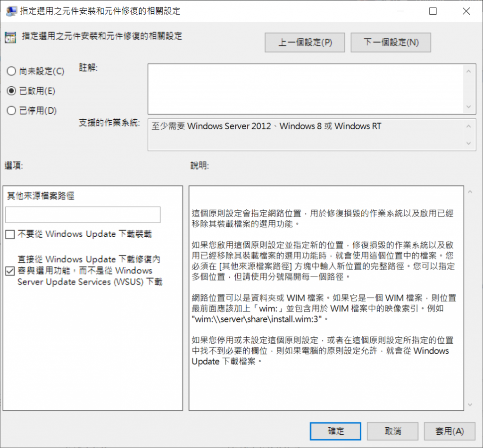Cancel with the 取消 button
The height and width of the screenshot is (448, 483).
click(392, 431)
